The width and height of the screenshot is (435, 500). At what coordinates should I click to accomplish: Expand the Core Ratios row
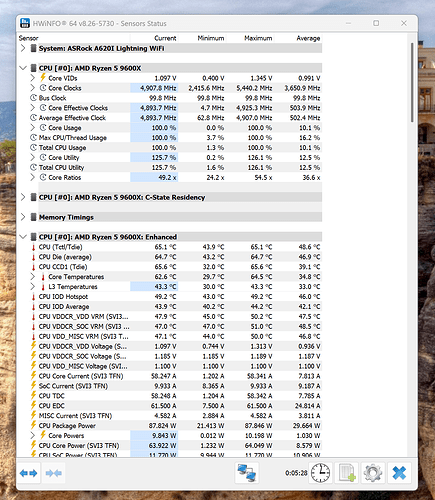pos(33,177)
